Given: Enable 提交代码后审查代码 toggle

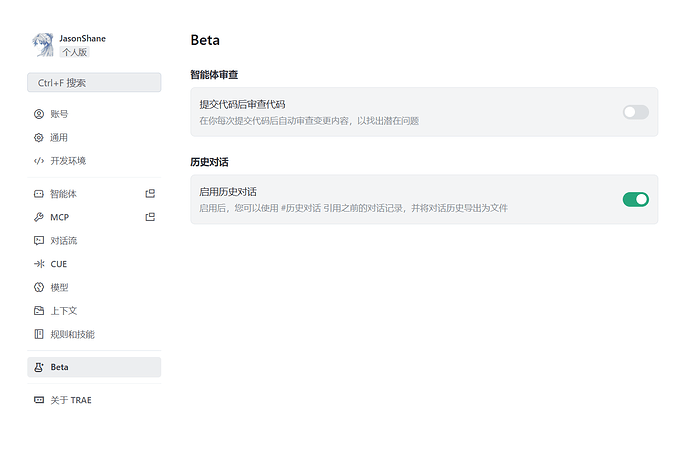Looking at the screenshot, I should 635,112.
